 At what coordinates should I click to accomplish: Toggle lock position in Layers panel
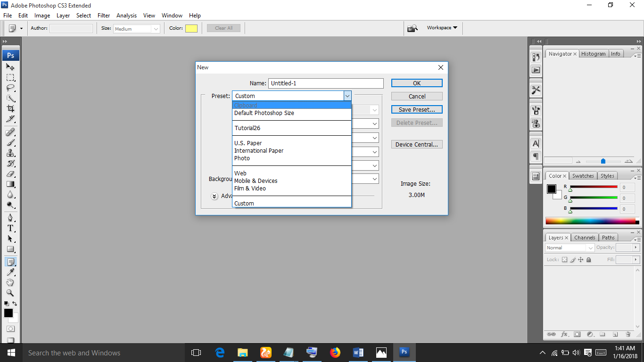click(x=581, y=260)
